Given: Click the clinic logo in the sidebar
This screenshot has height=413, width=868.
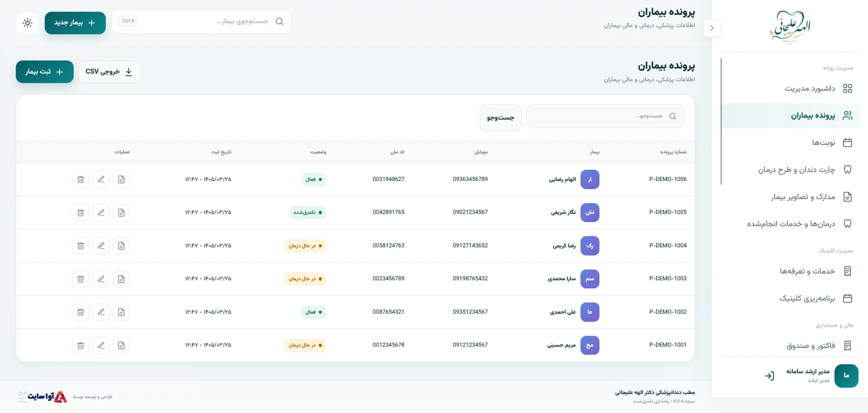Looking at the screenshot, I should (790, 27).
